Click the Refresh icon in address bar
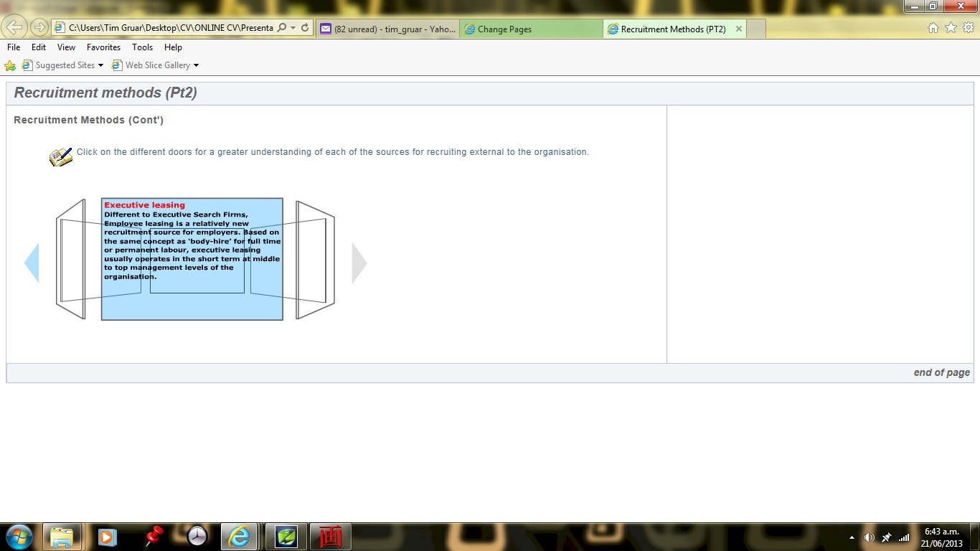Screen dimensions: 980x551 [305, 28]
